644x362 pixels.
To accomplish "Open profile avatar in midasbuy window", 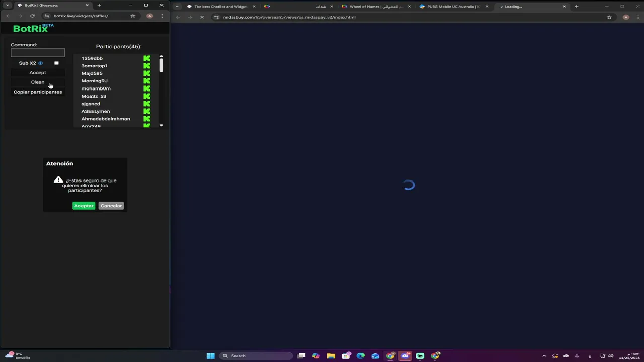I will [626, 17].
